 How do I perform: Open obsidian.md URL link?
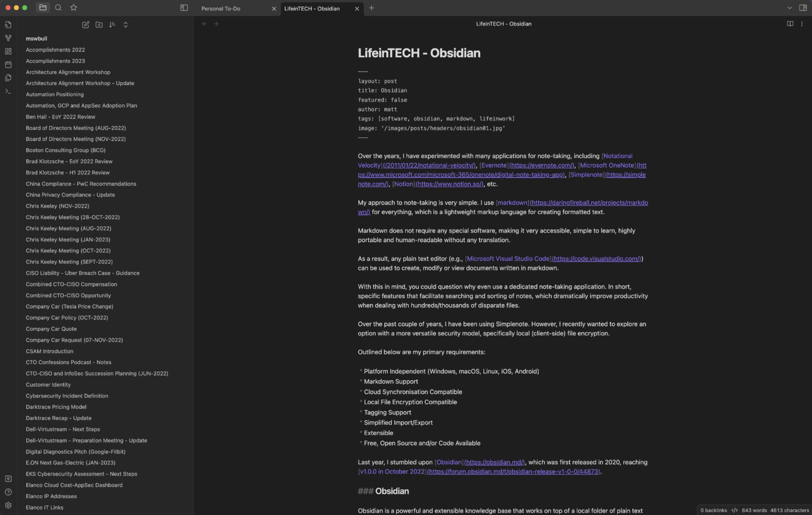(x=494, y=462)
